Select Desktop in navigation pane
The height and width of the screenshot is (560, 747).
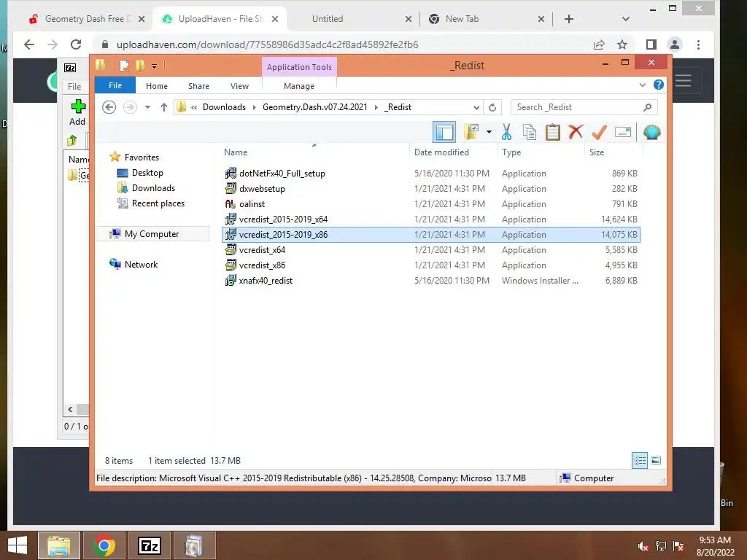[x=147, y=172]
